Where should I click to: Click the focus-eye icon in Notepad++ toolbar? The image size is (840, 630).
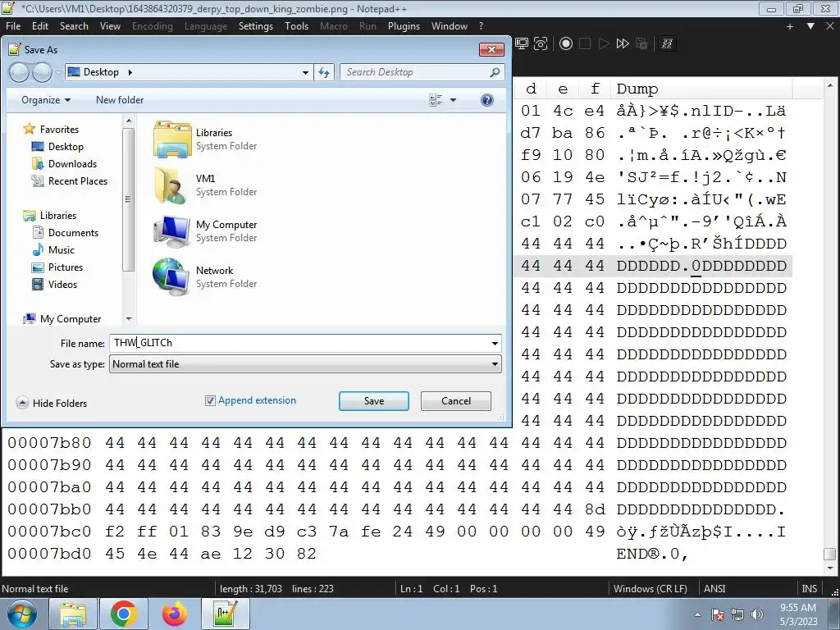tap(541, 44)
